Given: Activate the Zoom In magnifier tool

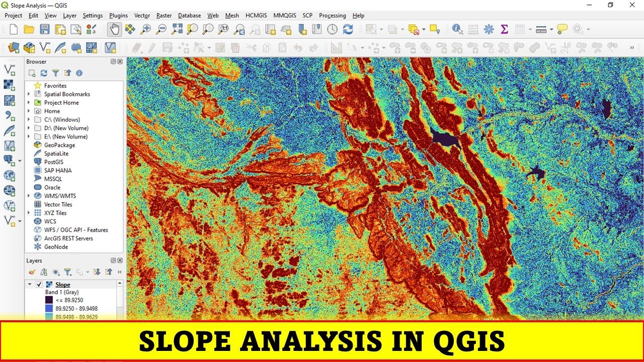Looking at the screenshot, I should click(x=145, y=29).
